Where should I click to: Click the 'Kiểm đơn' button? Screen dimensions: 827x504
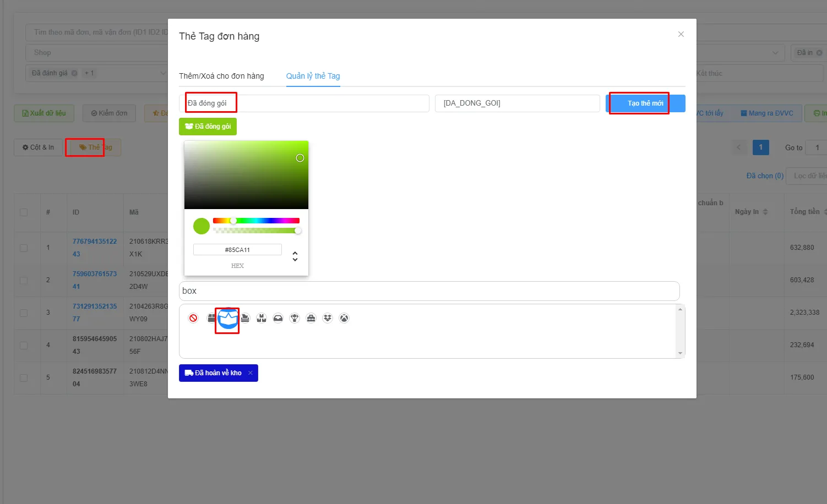[x=109, y=113]
